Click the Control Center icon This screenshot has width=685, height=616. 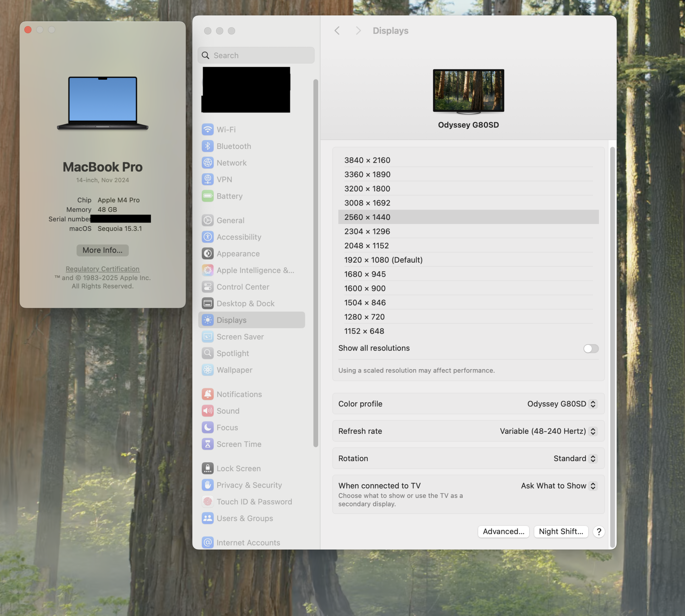click(x=208, y=287)
